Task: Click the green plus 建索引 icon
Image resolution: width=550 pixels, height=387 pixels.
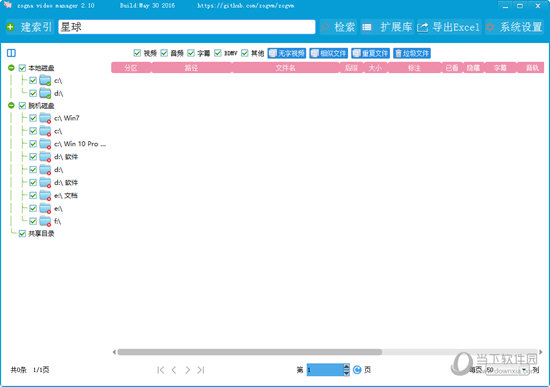Action: click(11, 27)
